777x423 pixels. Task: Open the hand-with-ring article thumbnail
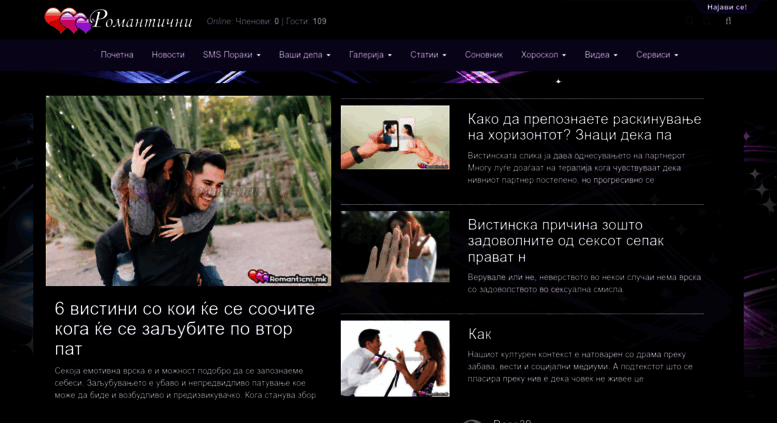395,247
